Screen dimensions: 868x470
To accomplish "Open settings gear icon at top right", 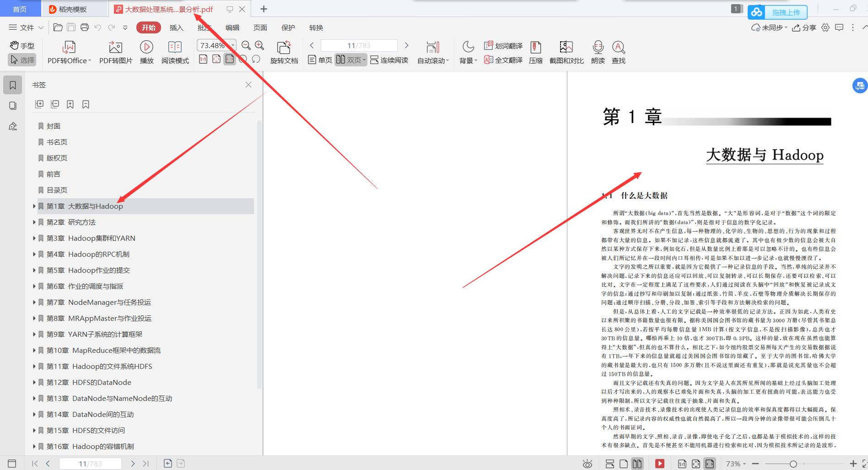I will coord(825,27).
